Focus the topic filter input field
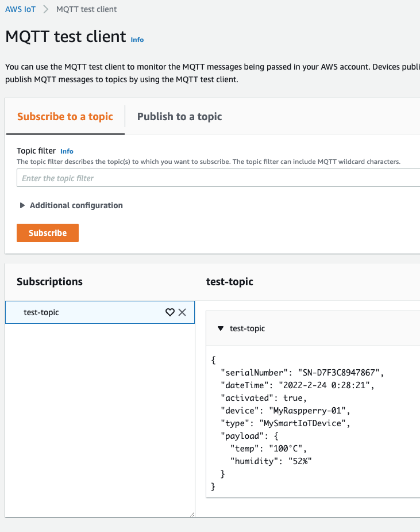Viewport: 420px width, 532px height. click(x=218, y=178)
